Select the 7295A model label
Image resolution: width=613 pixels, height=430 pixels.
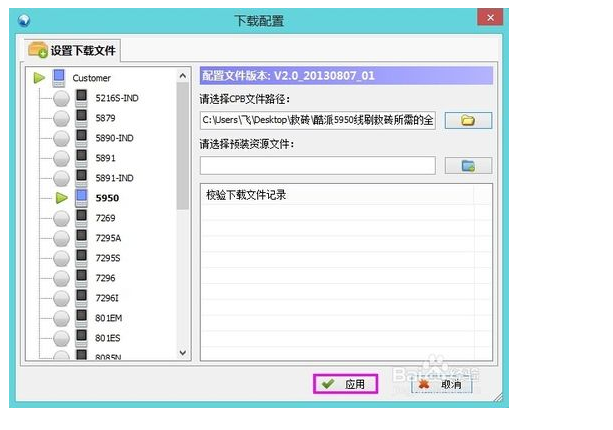pyautogui.click(x=108, y=238)
